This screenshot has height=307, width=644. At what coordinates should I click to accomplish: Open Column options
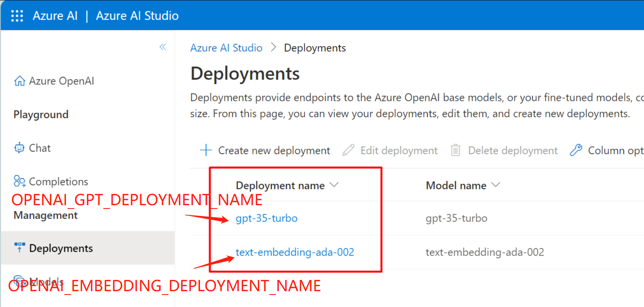pyautogui.click(x=607, y=150)
